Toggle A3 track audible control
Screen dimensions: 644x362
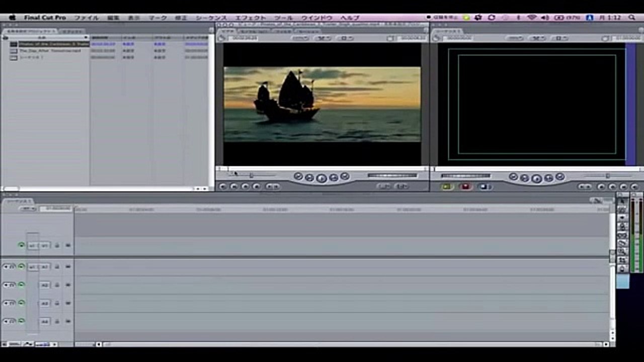(x=21, y=303)
